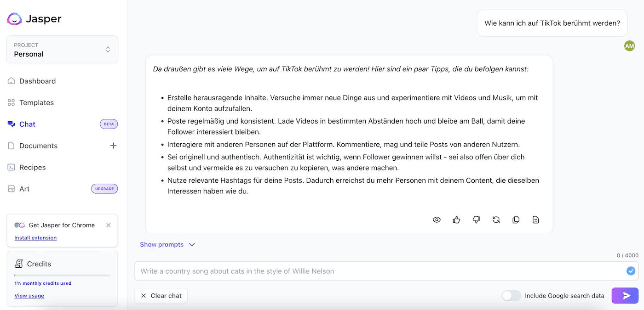This screenshot has width=644, height=310.
Task: Open Recipes section
Action: tap(32, 168)
